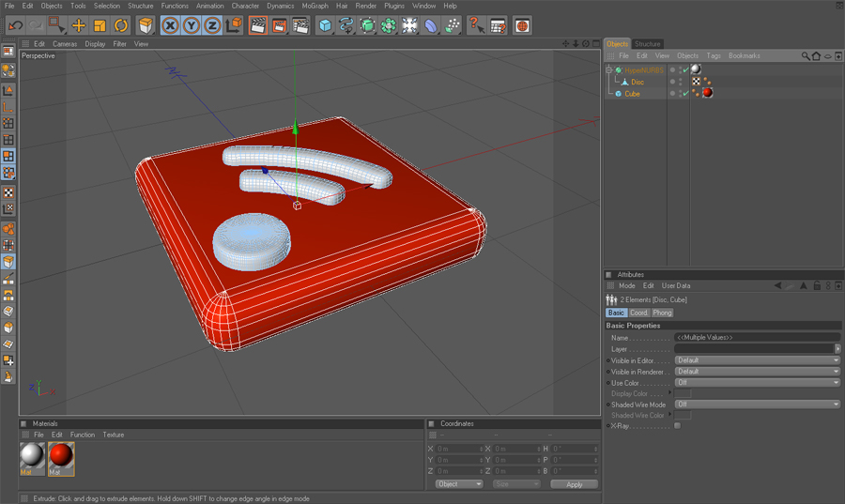Toggle the Cube enable checkmark

[686, 94]
